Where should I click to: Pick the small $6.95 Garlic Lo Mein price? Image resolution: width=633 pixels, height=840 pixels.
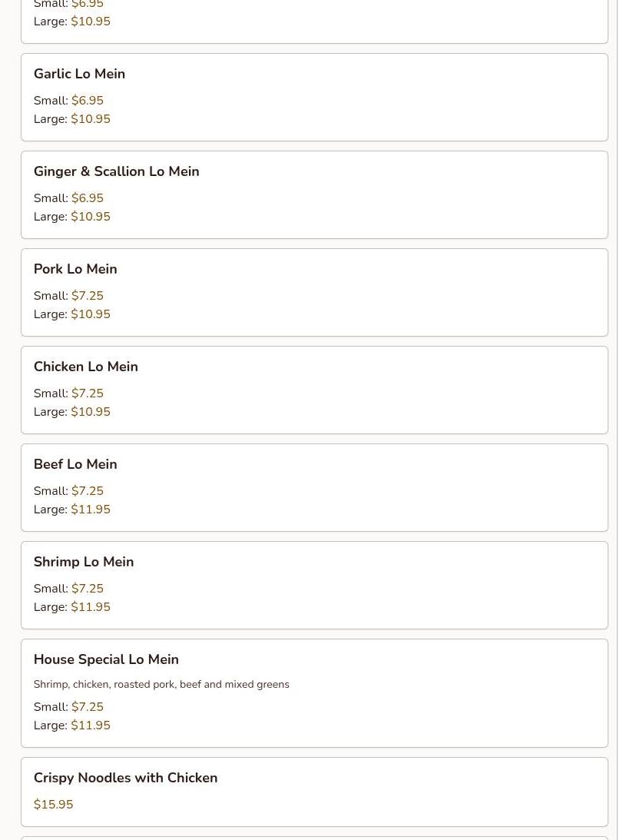87,101
